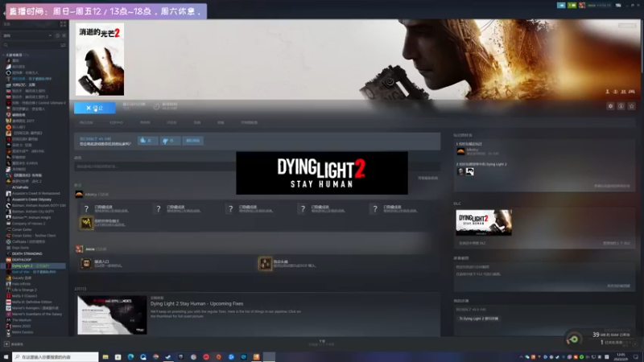Open the Dying Light 2 Upcoming Fixes headline

click(x=196, y=304)
